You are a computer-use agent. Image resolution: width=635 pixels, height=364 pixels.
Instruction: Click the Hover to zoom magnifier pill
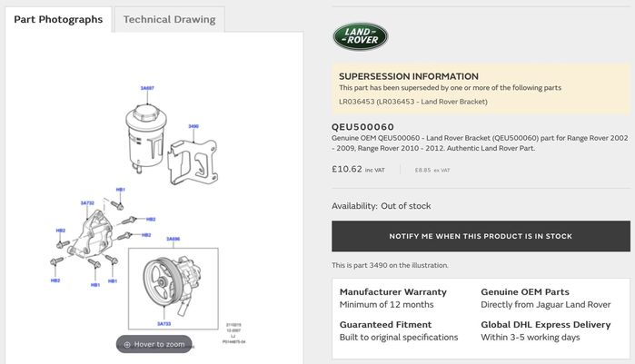tap(154, 344)
